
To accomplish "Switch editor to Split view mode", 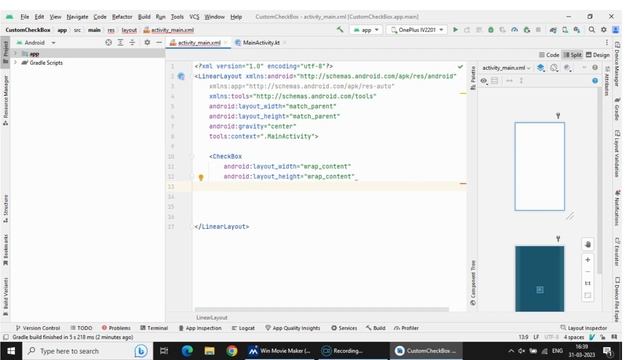I will (x=573, y=55).
